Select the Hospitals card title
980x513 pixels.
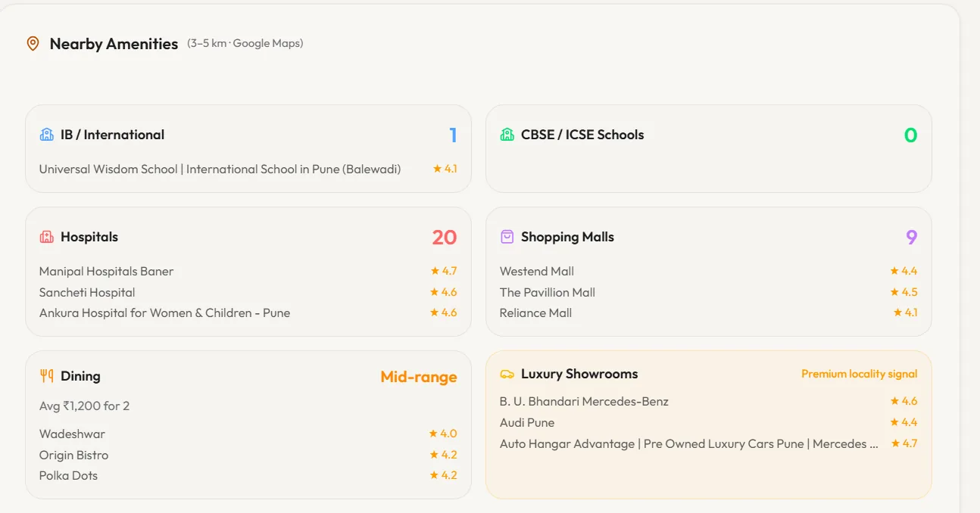(x=89, y=237)
